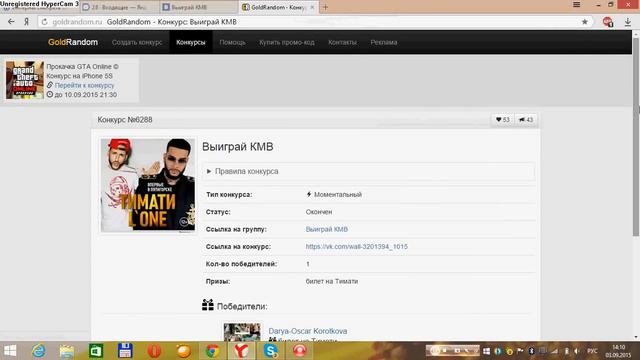Launch Google Chrome from the taskbar
The height and width of the screenshot is (360, 640).
tap(212, 351)
